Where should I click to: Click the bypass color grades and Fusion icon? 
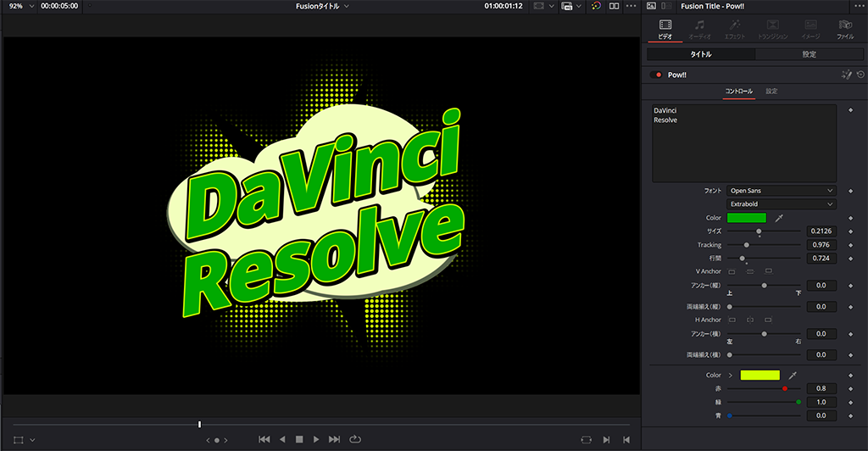click(596, 6)
